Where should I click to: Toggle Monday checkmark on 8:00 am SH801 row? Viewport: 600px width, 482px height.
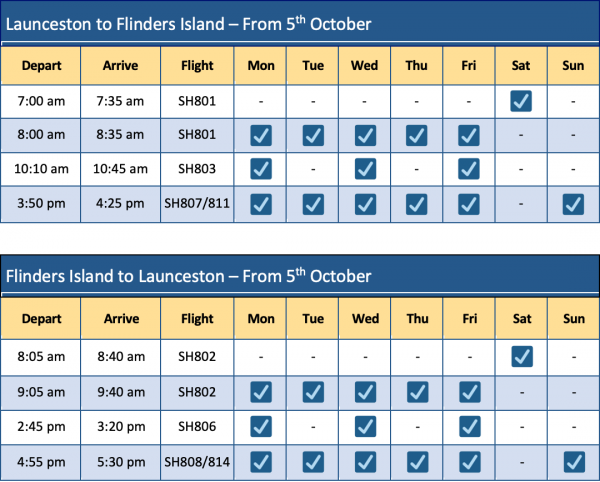pos(261,135)
